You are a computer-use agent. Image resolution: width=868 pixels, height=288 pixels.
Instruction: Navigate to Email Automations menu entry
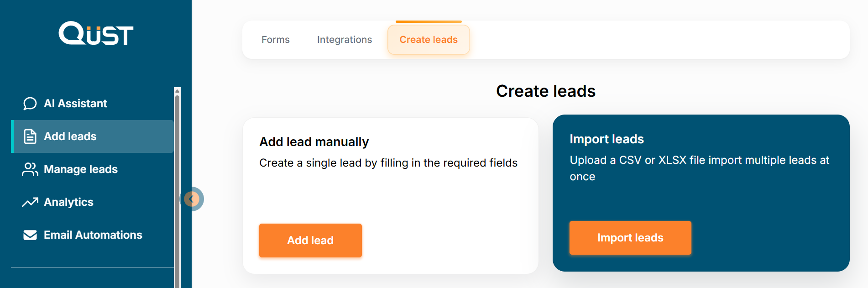[93, 235]
